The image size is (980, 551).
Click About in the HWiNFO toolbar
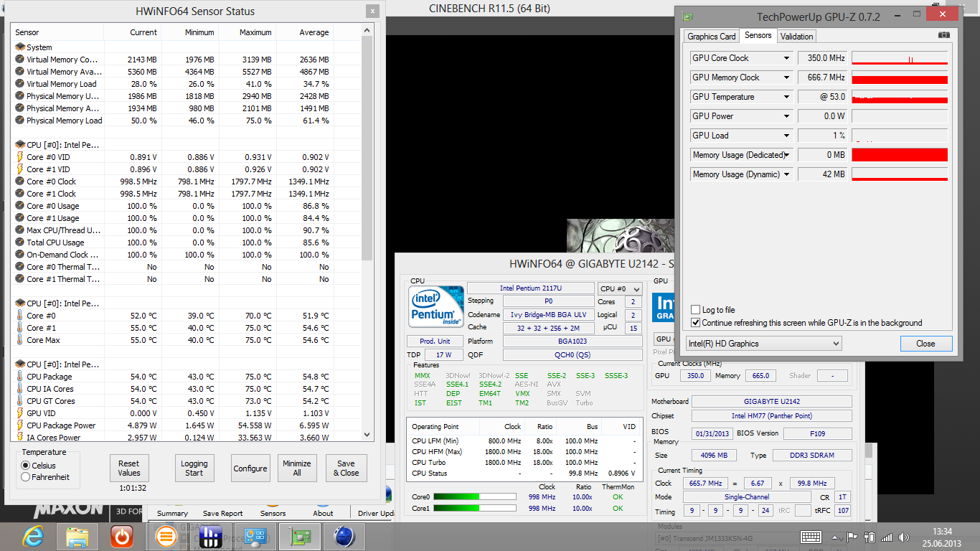(x=323, y=513)
